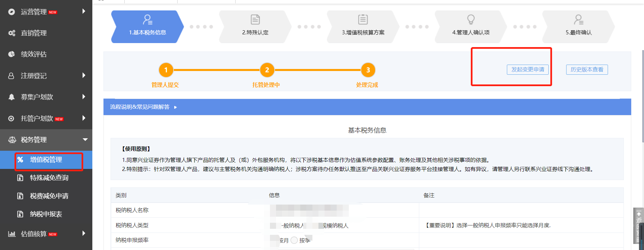Click the 募集户划款 bell icon
Screen dimensions: 644x250
[x=11, y=97]
